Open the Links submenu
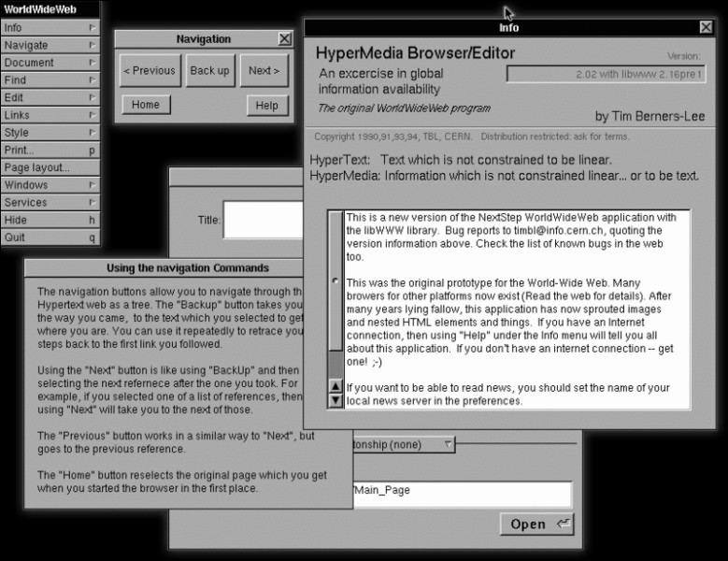Image resolution: width=728 pixels, height=561 pixels. [50, 115]
